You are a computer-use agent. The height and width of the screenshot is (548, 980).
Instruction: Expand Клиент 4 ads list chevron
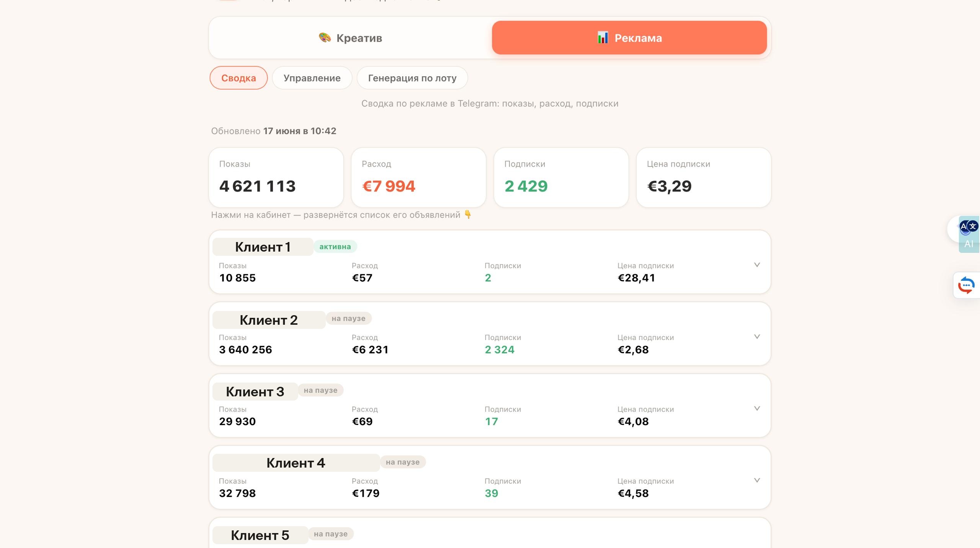tap(757, 480)
